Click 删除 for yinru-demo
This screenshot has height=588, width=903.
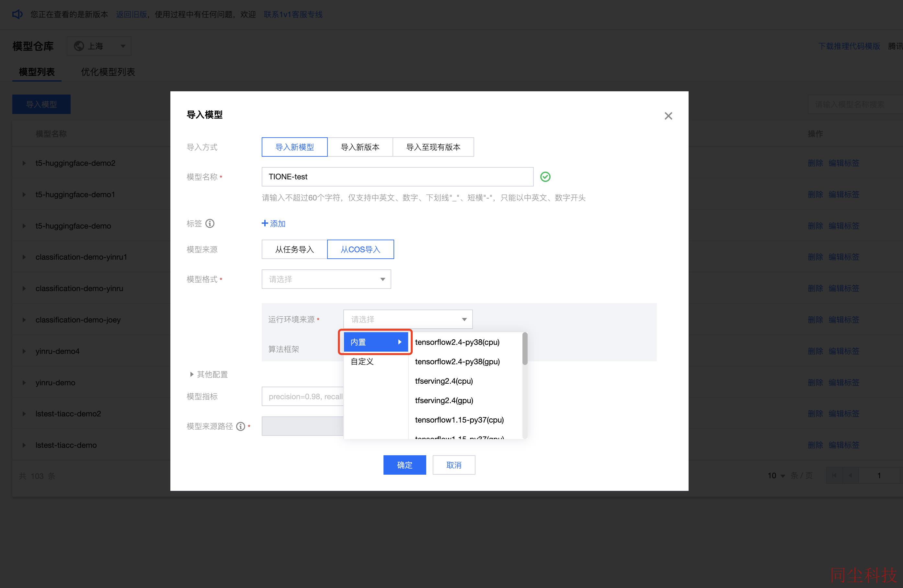[x=815, y=383]
